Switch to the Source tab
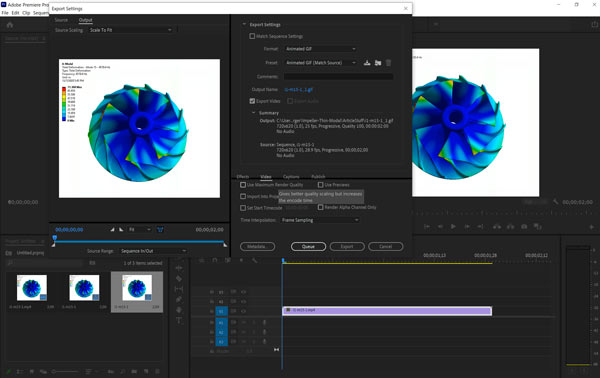600x378 pixels. tap(61, 20)
